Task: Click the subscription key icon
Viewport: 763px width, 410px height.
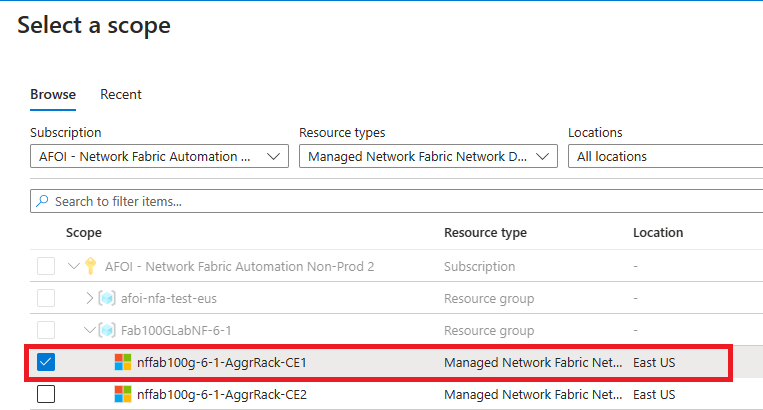Action: pyautogui.click(x=90, y=266)
